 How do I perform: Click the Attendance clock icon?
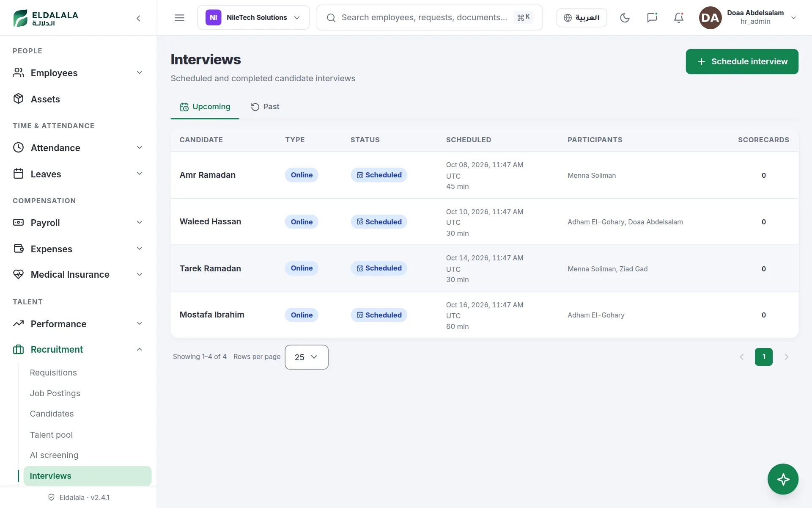pyautogui.click(x=18, y=147)
